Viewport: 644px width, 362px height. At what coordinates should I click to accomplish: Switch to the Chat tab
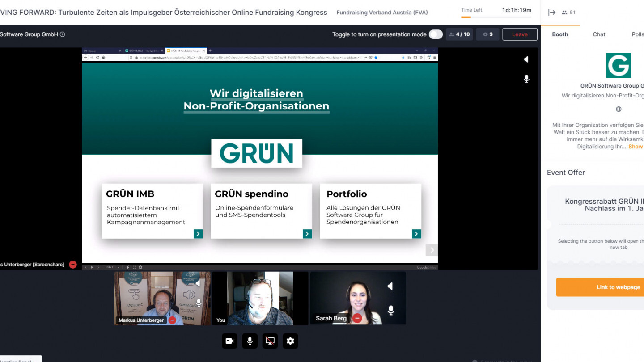tap(599, 34)
